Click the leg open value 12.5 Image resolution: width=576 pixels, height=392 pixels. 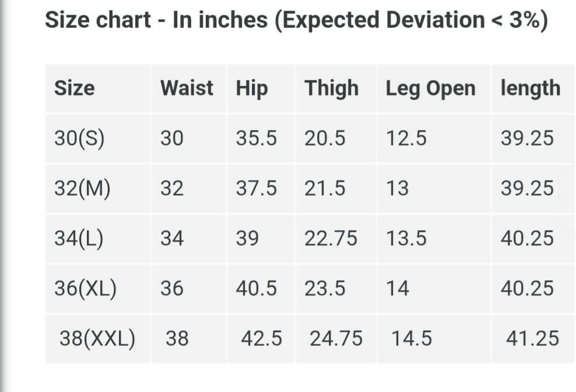[x=406, y=139]
